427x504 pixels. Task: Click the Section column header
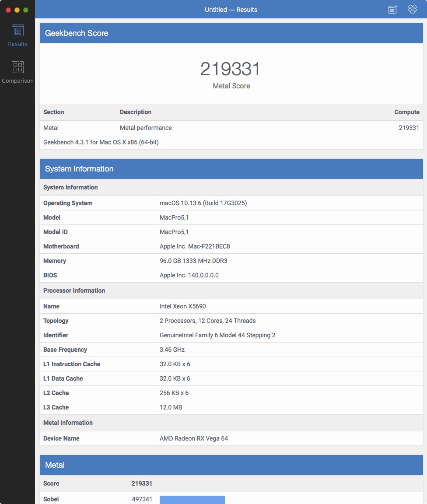pyautogui.click(x=54, y=112)
